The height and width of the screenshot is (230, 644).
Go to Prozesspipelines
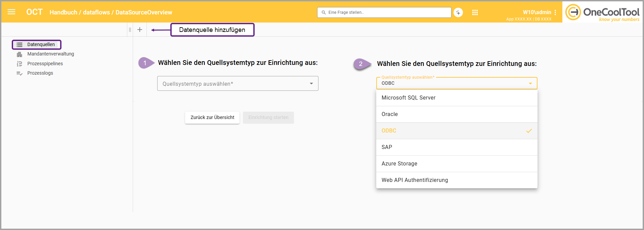click(45, 64)
